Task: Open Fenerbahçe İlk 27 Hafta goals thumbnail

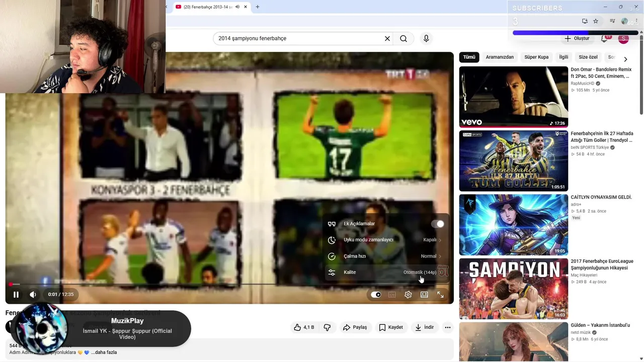Action: click(x=513, y=161)
